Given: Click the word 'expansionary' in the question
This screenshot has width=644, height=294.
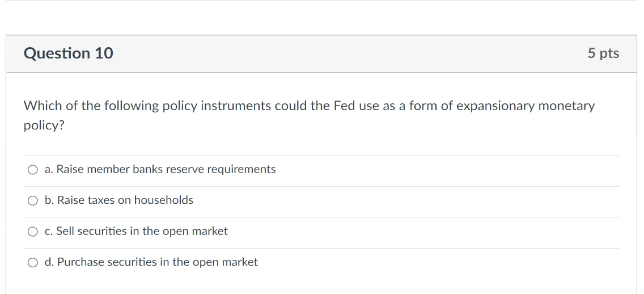Looking at the screenshot, I should (x=495, y=106).
